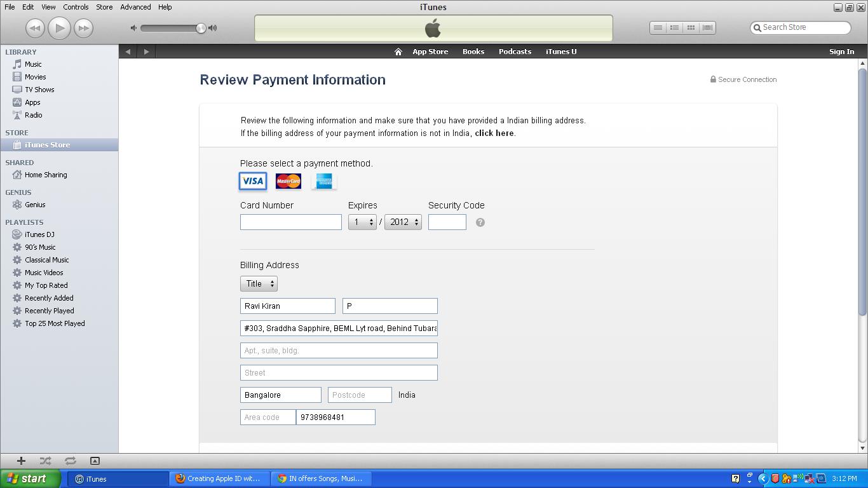Toggle repeat playback
This screenshot has width=868, height=488.
71,461
